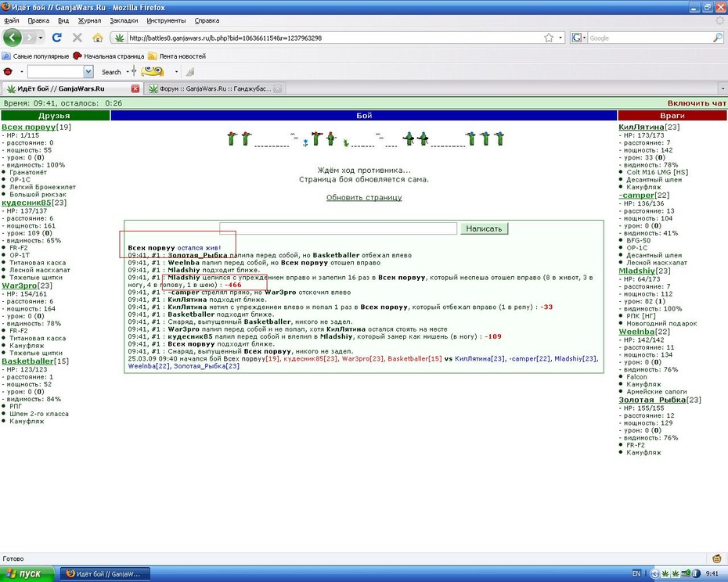This screenshot has height=582, width=728.
Task: Open Mladshiy profile link in Враги
Action: [x=636, y=271]
